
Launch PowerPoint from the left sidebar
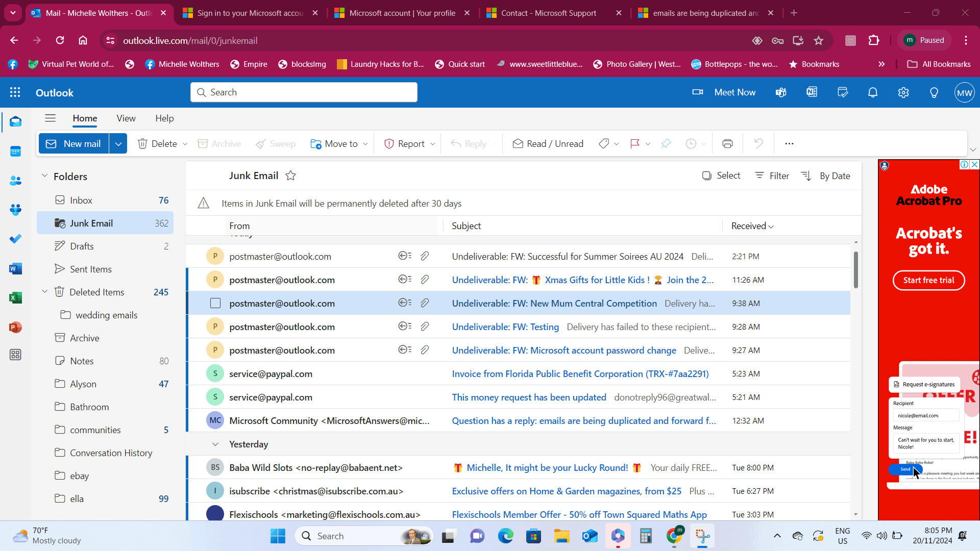(x=15, y=327)
